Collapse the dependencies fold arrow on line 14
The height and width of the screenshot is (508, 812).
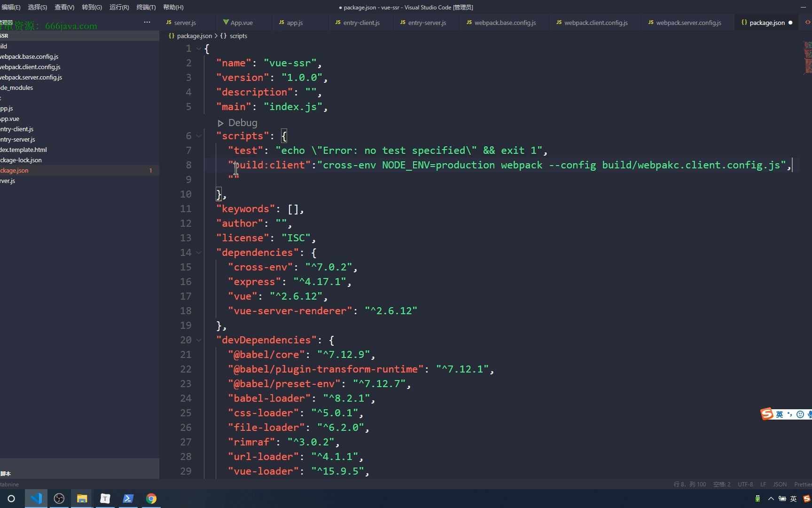(x=199, y=253)
